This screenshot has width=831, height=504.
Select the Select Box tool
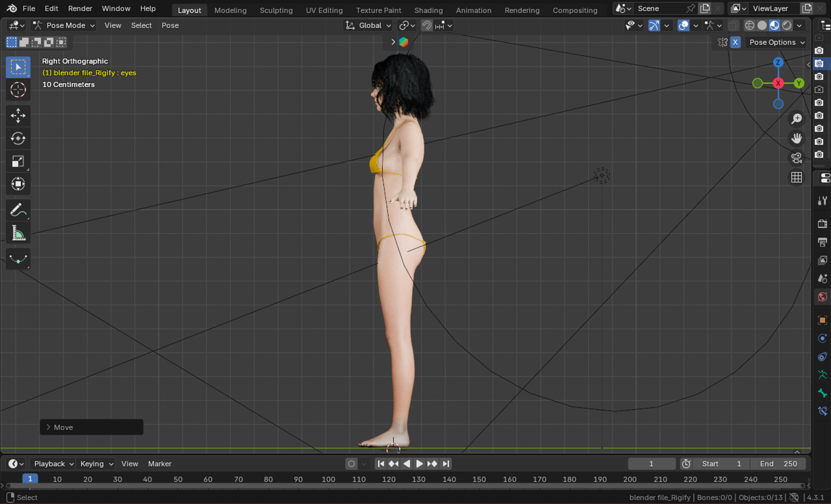tap(18, 67)
